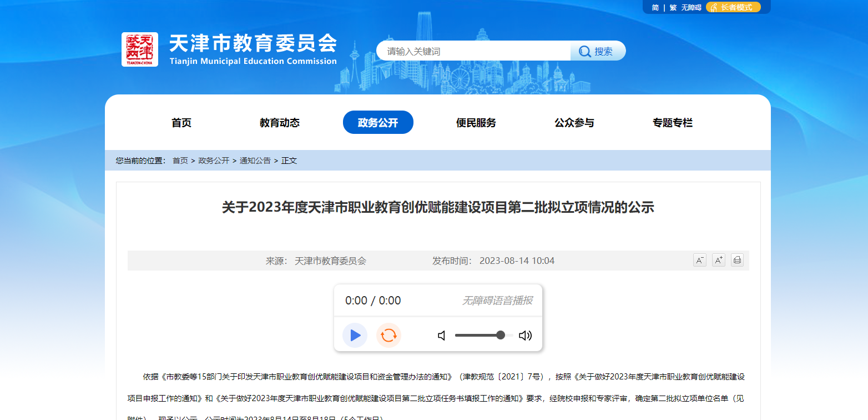Click the orange replay audio icon
This screenshot has height=420, width=868.
point(388,335)
